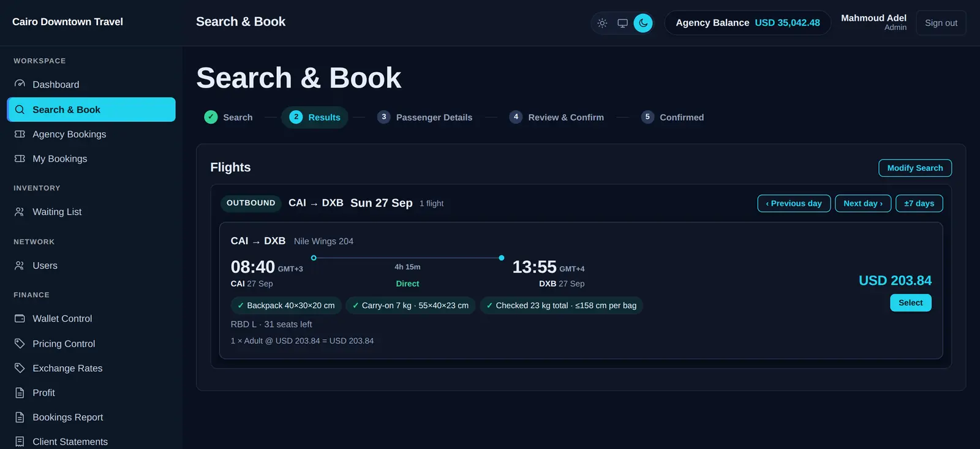
Task: Select the Nile Wings 204 flight
Action: tap(911, 303)
